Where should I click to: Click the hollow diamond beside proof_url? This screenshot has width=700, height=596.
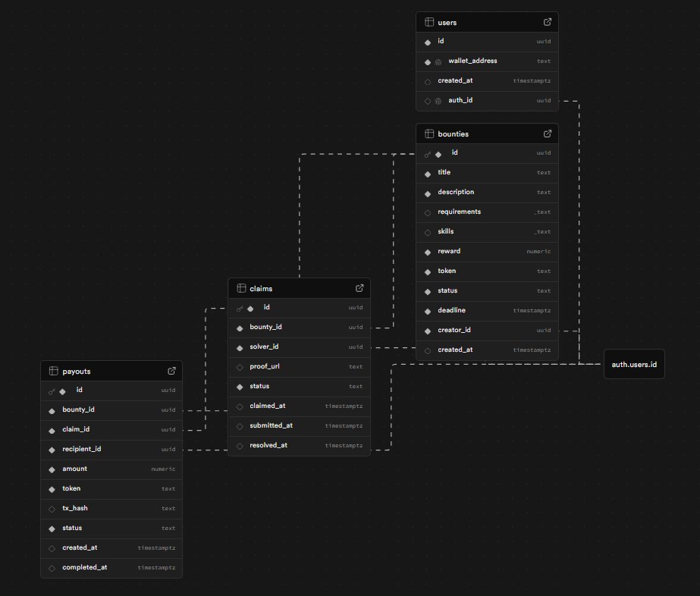tap(240, 367)
